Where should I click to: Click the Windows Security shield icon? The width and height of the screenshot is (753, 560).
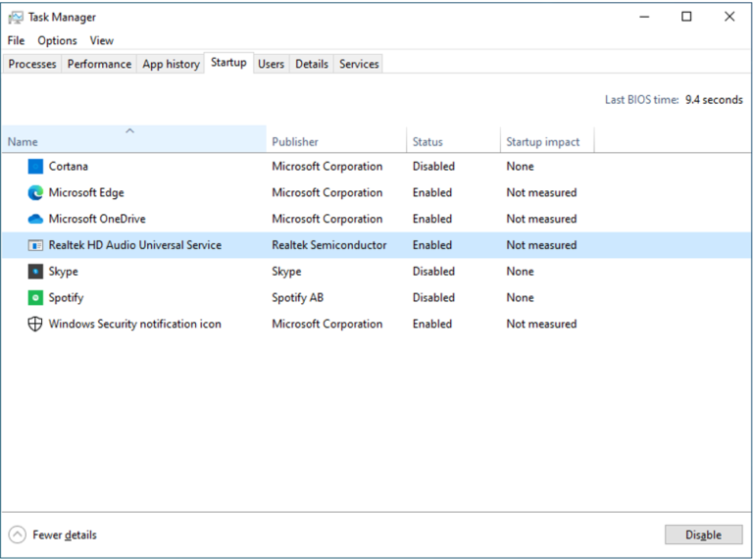pos(35,325)
